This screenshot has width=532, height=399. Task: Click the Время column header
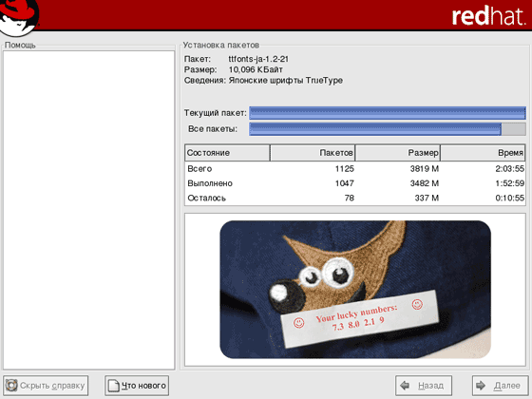pos(483,153)
